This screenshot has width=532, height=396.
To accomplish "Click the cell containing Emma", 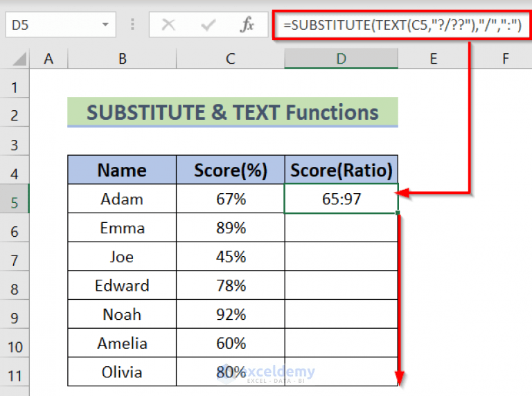I will pos(122,228).
